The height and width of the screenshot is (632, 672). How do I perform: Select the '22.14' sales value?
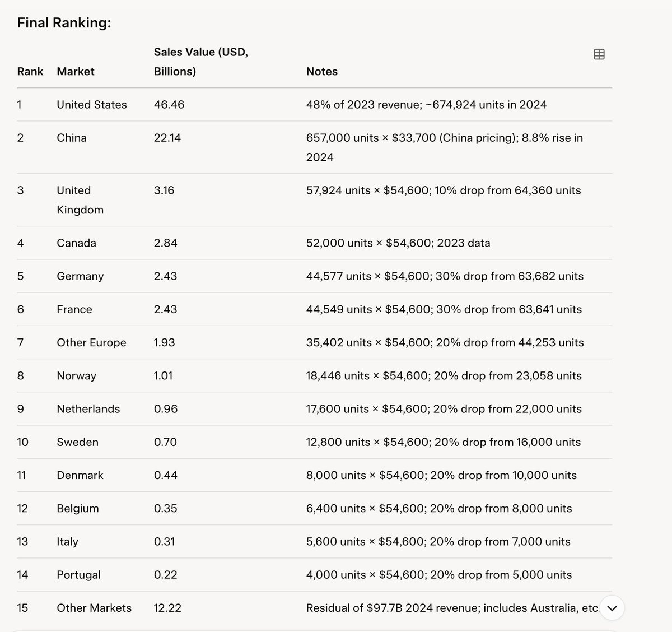pos(167,138)
